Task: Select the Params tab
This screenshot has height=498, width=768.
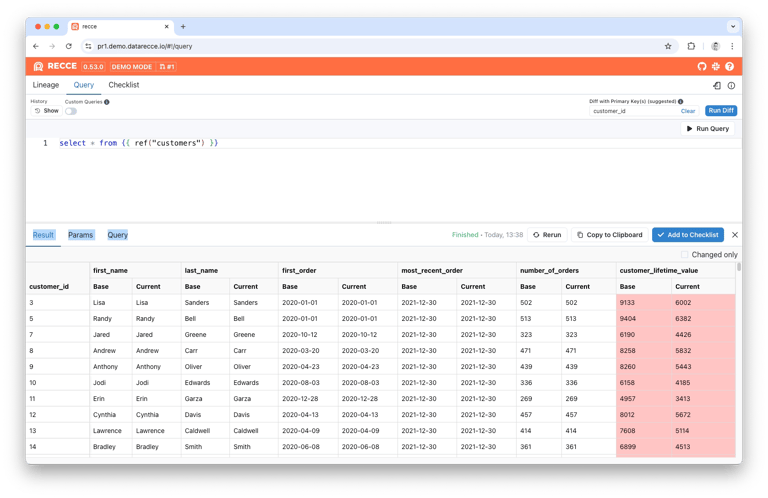Action: (80, 235)
